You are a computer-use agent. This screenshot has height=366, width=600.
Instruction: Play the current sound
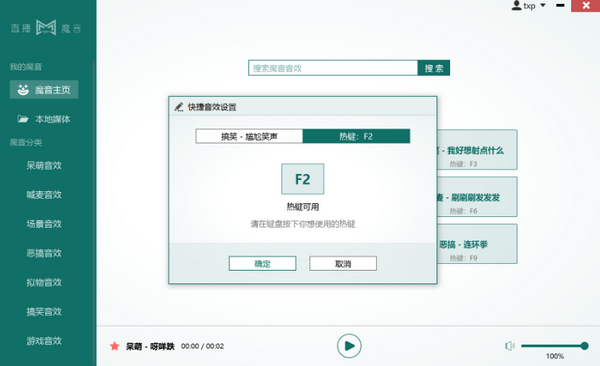[x=349, y=346]
